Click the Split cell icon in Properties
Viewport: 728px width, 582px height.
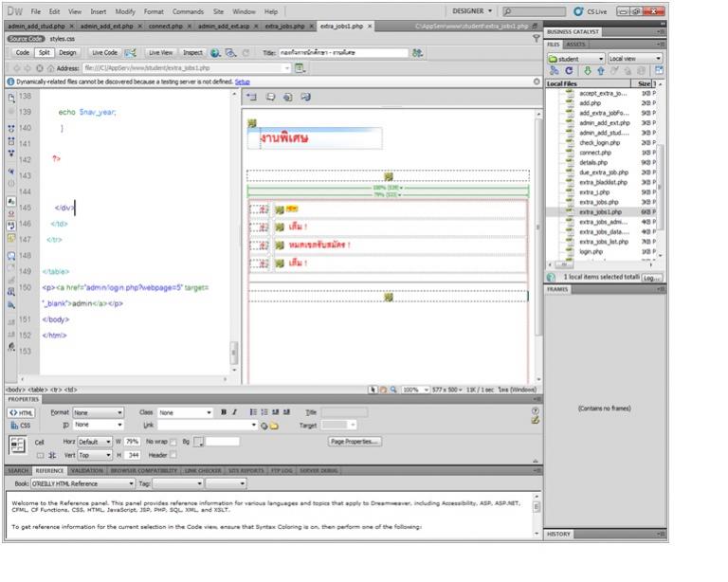[x=52, y=456]
